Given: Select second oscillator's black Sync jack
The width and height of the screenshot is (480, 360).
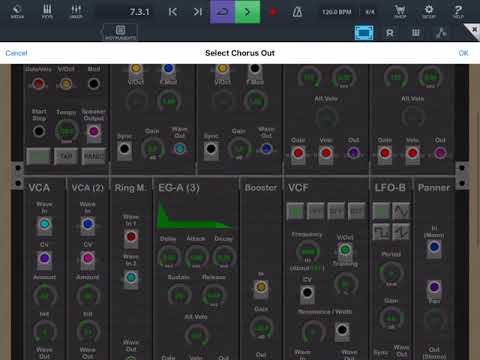Looking at the screenshot, I should pyautogui.click(x=211, y=149).
